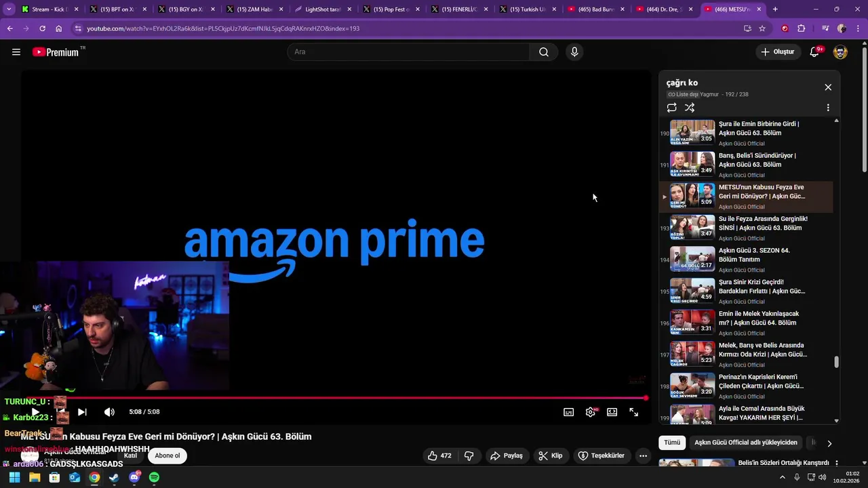
Task: Open Su ile Feyza Arasında Gerginlik video
Action: (746, 228)
